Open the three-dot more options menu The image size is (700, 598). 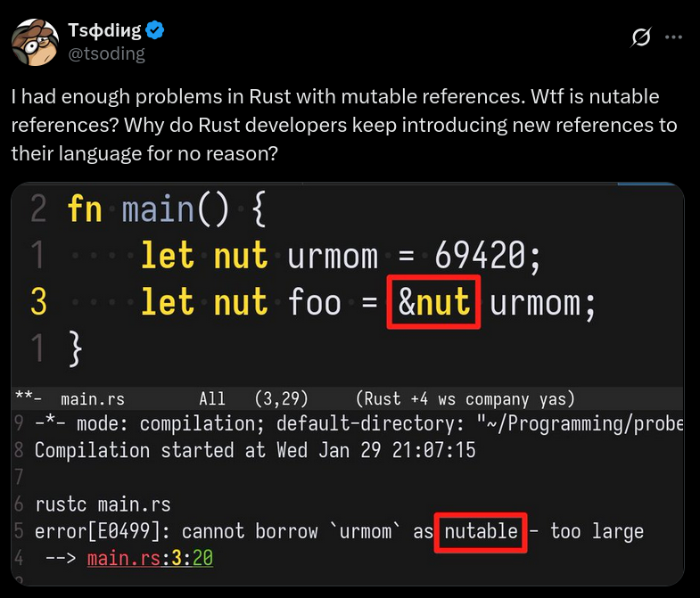pyautogui.click(x=673, y=37)
